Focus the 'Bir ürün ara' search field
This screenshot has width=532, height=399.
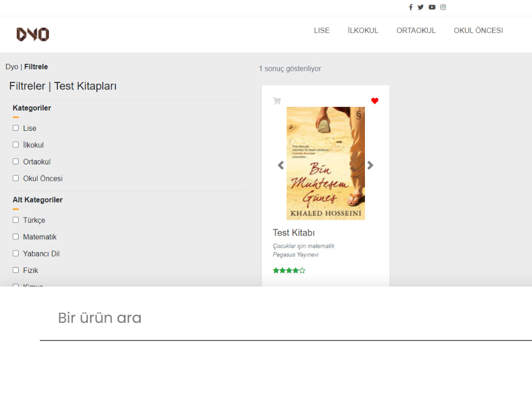286,318
